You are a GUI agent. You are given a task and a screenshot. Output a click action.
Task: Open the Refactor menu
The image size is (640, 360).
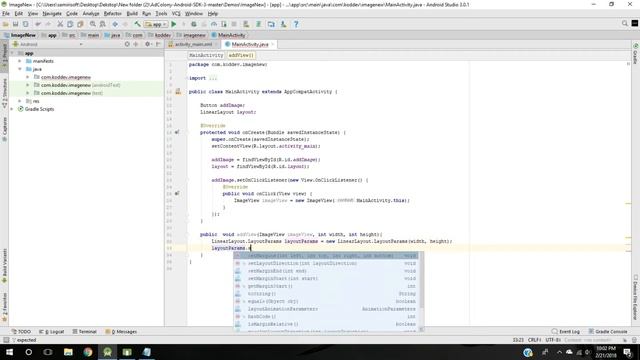pyautogui.click(x=113, y=13)
